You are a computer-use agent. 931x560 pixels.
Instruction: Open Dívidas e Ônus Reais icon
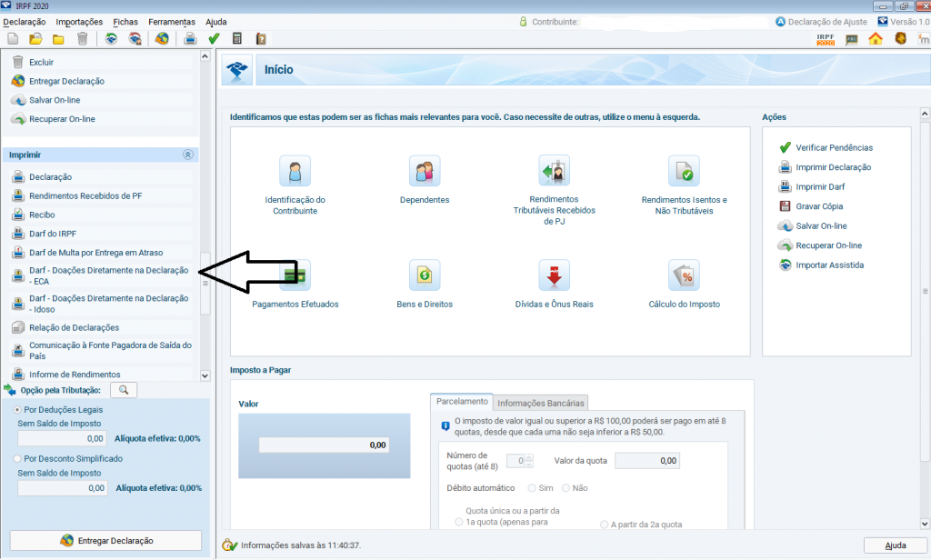pyautogui.click(x=554, y=274)
